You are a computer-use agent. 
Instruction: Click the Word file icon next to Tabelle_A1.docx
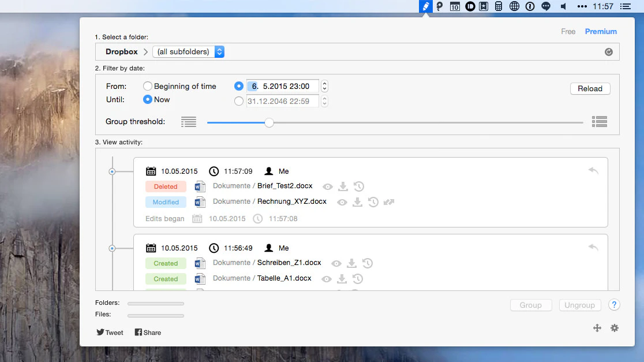tap(200, 279)
